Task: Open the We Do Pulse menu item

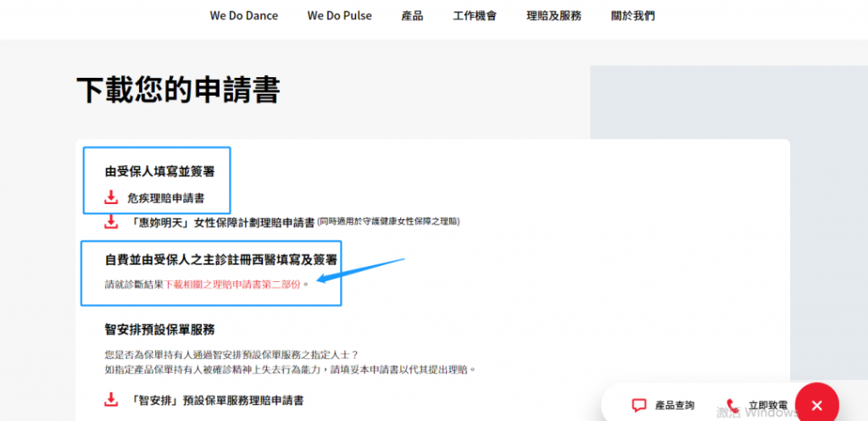Action: pyautogui.click(x=339, y=15)
